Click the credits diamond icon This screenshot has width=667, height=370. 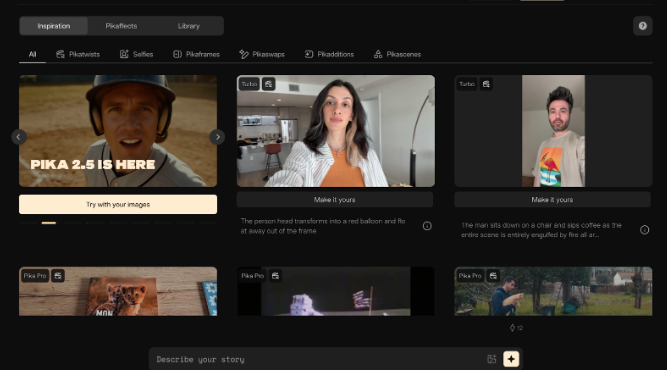pyautogui.click(x=512, y=327)
